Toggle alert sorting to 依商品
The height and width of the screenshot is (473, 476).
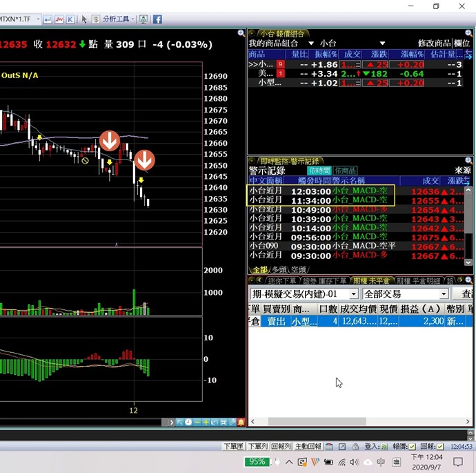click(x=345, y=171)
